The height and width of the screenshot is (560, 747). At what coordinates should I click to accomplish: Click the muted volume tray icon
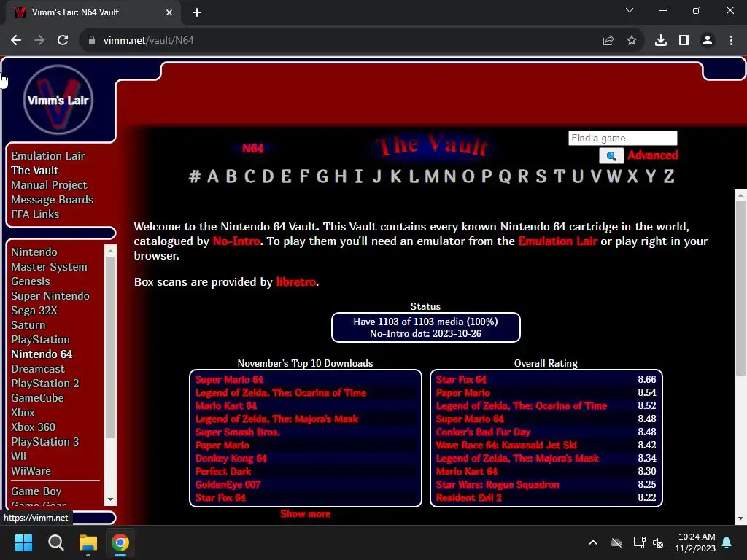tap(658, 542)
